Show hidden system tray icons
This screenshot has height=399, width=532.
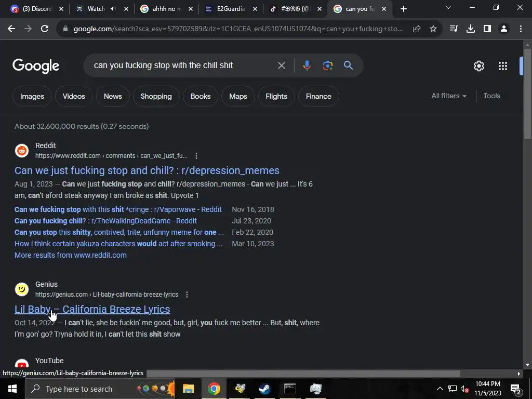tap(440, 389)
